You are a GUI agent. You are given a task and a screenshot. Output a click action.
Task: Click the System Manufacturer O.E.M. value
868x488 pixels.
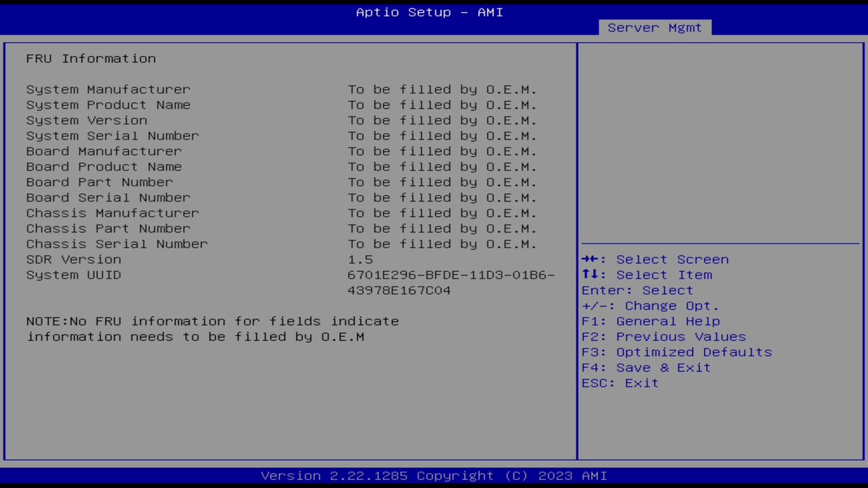443,89
